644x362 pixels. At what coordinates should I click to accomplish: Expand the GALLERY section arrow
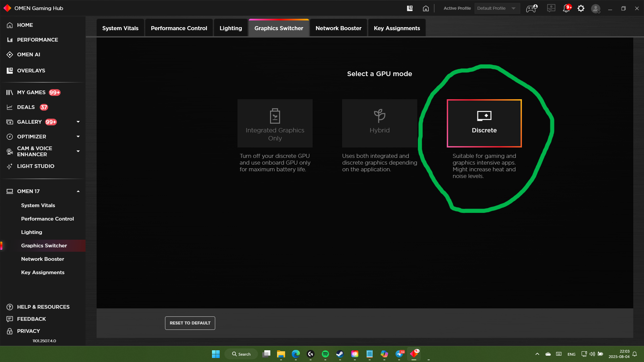point(78,122)
